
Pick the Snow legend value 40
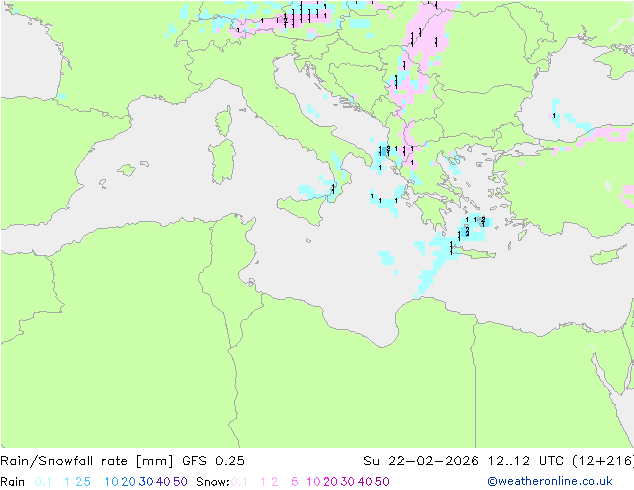pyautogui.click(x=365, y=482)
